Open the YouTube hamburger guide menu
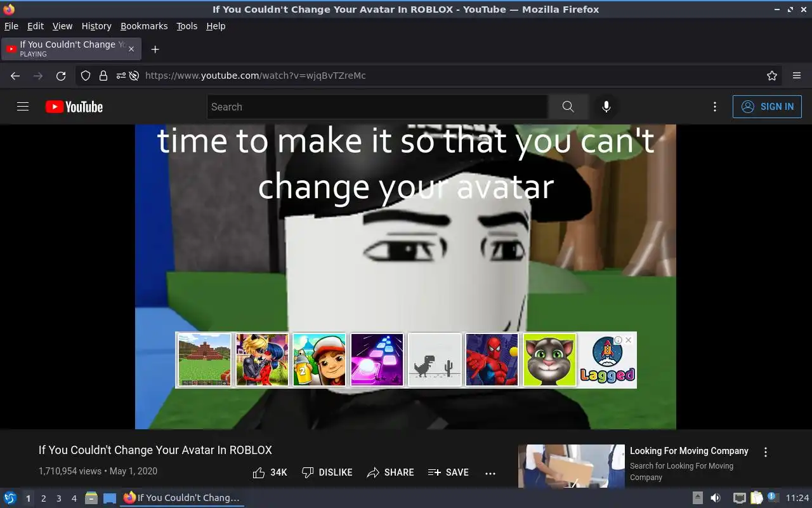 [23, 107]
